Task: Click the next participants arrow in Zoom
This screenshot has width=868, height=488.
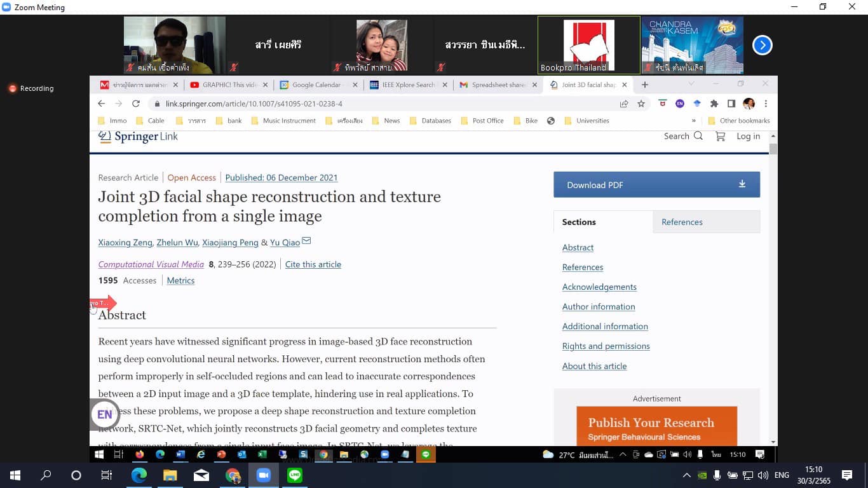Action: point(762,45)
